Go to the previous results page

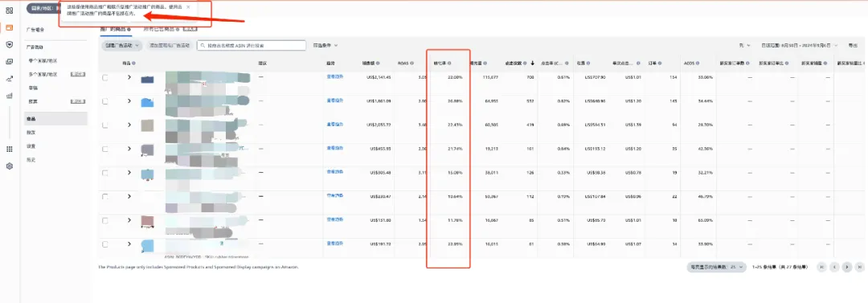tap(835, 267)
